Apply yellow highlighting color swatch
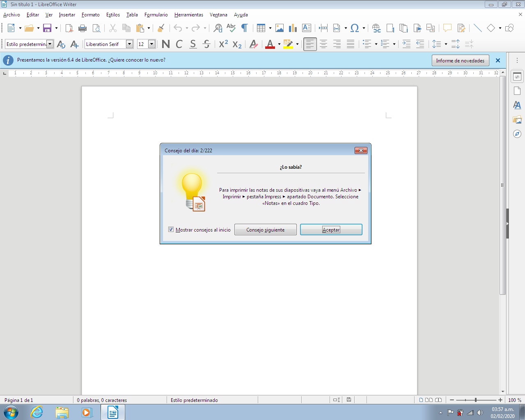This screenshot has width=525, height=420. click(288, 44)
